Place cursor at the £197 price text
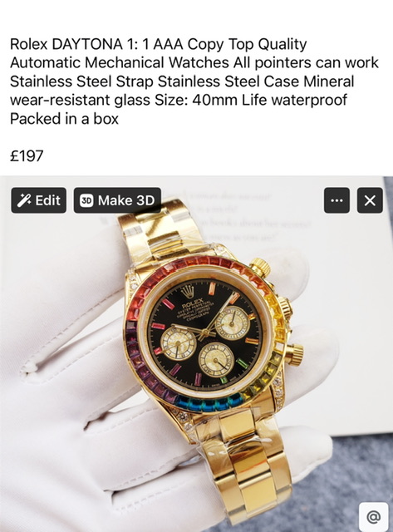Image resolution: width=393 pixels, height=532 pixels. (27, 156)
